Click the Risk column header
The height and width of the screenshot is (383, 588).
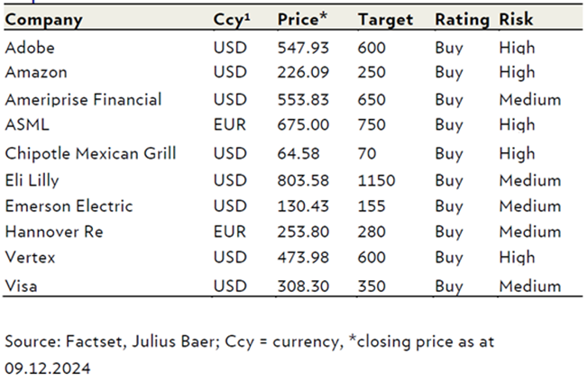tap(516, 19)
